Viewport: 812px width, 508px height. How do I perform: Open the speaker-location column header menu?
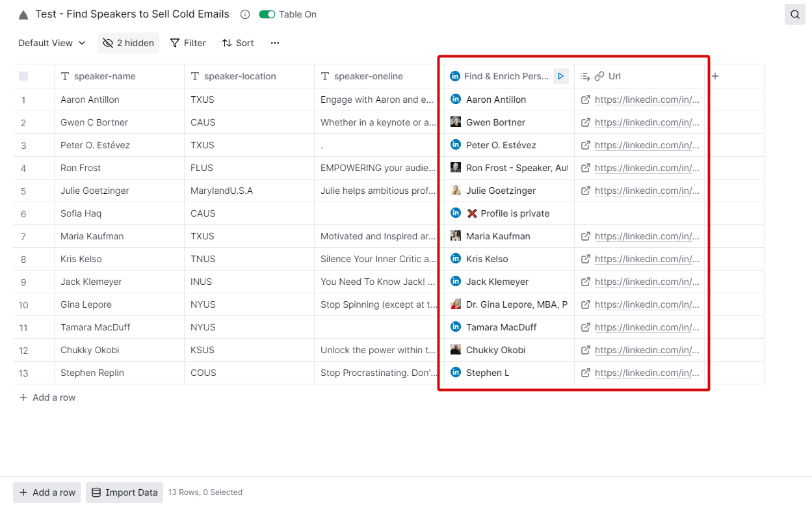[x=249, y=76]
